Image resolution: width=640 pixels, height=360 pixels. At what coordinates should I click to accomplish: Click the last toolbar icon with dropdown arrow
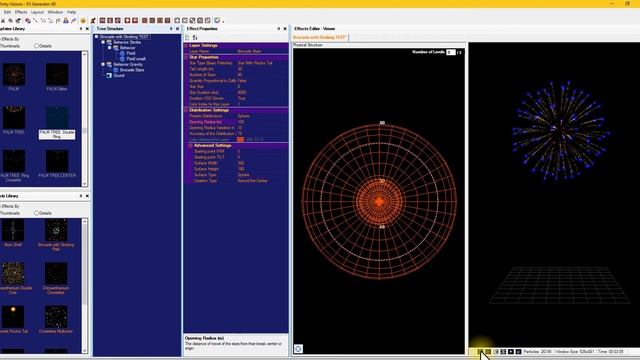pyautogui.click(x=218, y=20)
